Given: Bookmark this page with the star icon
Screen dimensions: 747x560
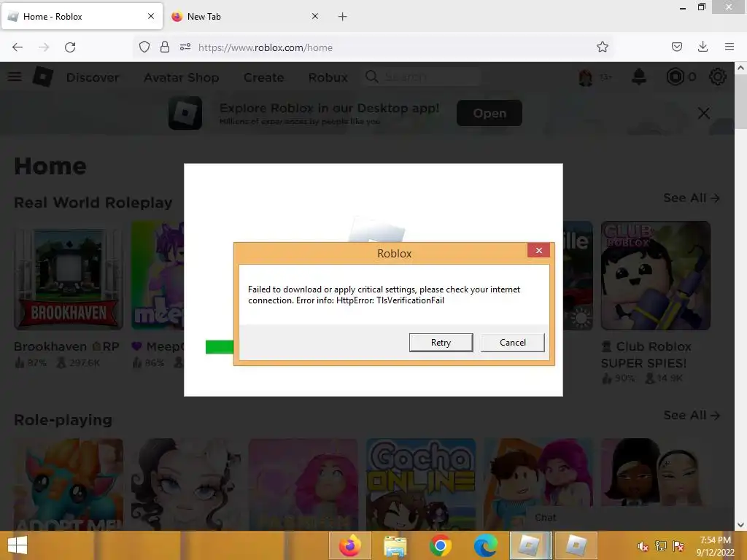Looking at the screenshot, I should 602,47.
